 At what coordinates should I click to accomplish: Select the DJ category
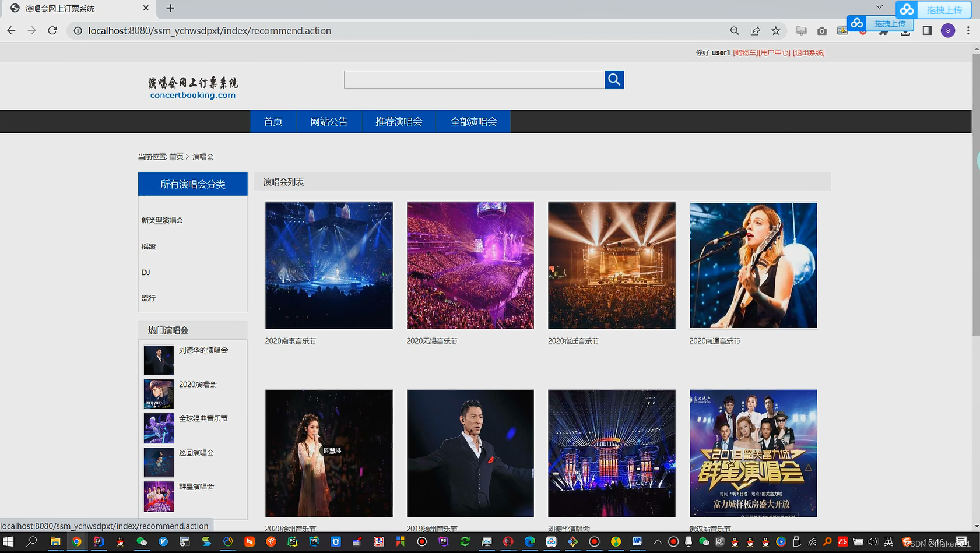(146, 272)
